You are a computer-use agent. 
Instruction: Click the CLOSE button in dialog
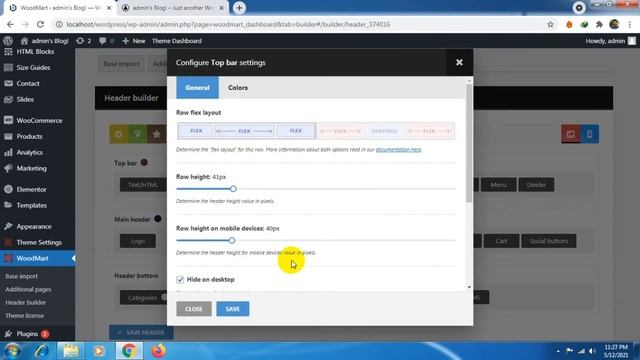[x=194, y=309]
